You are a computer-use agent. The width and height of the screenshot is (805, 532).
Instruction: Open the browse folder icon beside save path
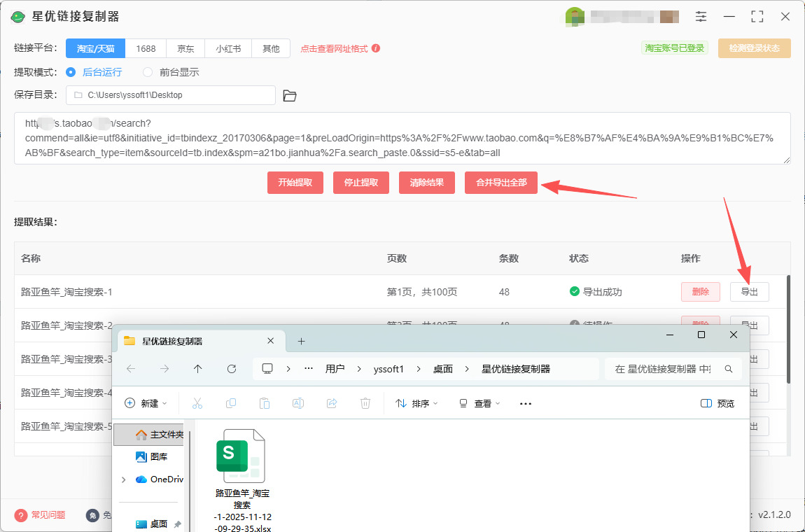(x=290, y=95)
